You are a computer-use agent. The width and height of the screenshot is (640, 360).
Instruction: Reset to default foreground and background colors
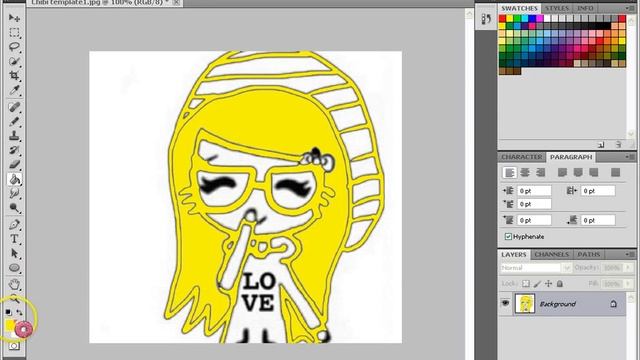(x=8, y=312)
